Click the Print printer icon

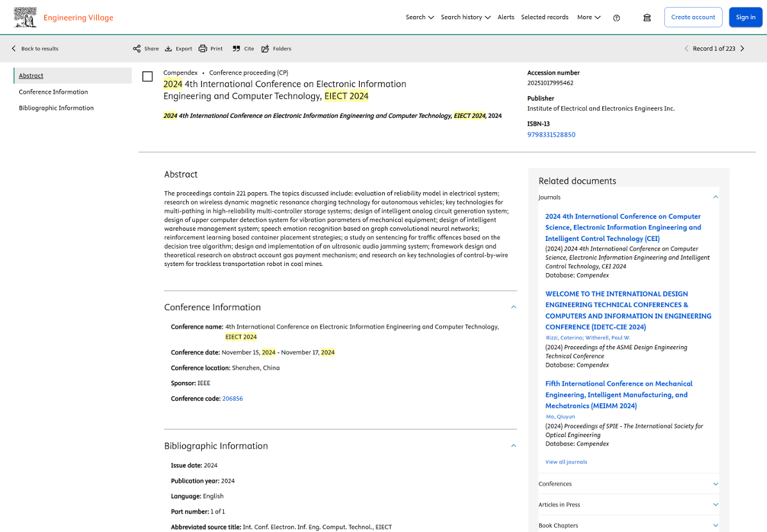203,49
